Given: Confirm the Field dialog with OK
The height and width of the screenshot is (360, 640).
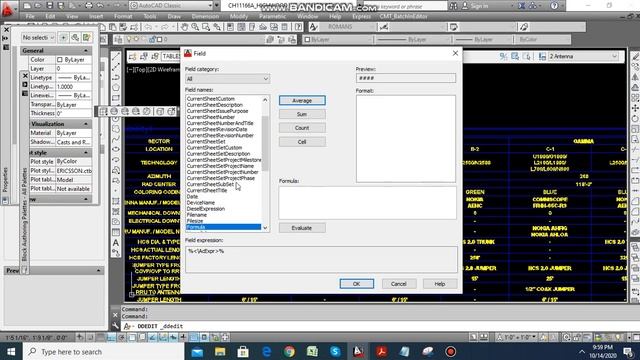Looking at the screenshot, I should pyautogui.click(x=356, y=284).
